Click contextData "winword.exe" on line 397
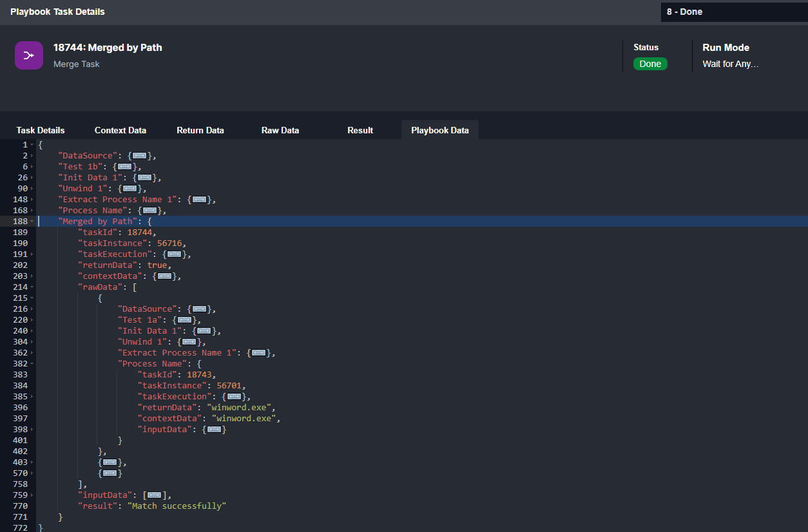Image resolution: width=808 pixels, height=532 pixels. tap(247, 419)
